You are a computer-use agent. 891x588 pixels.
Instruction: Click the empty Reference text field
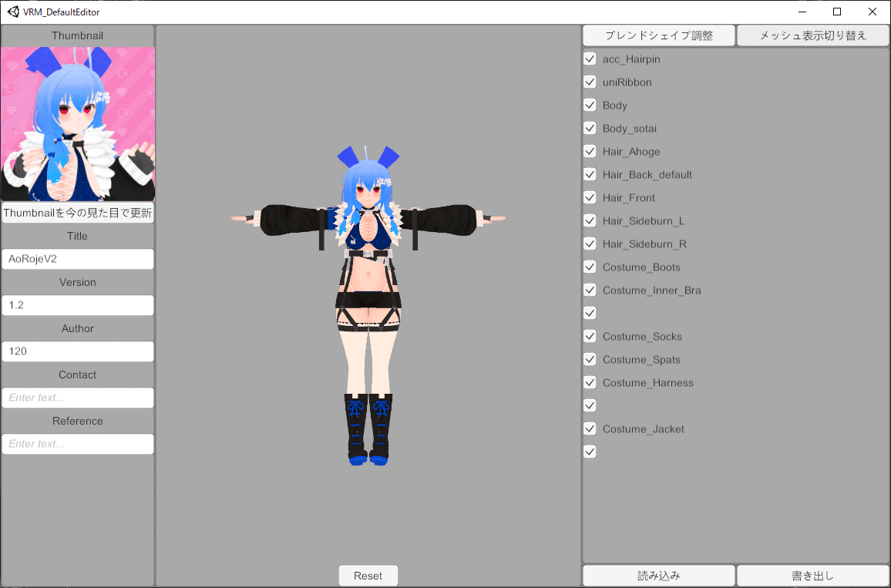(78, 444)
